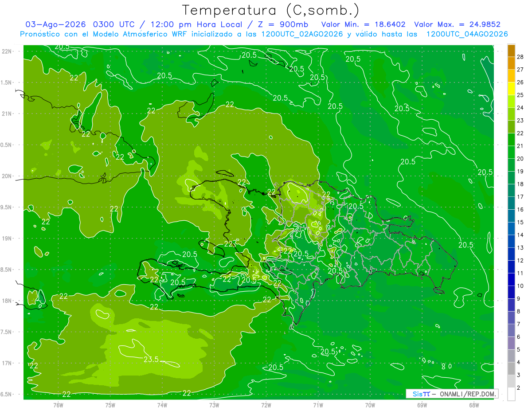
Task: Click the color scale value "19"
Action: point(520,171)
